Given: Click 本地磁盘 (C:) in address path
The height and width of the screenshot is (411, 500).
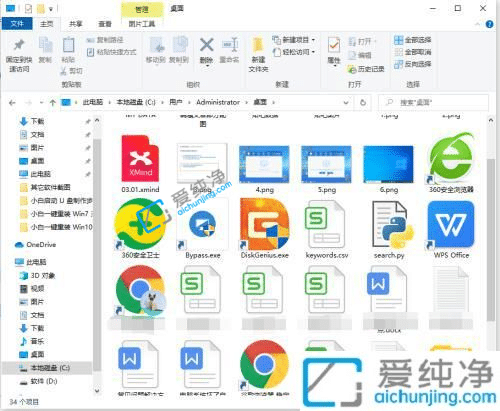Looking at the screenshot, I should pyautogui.click(x=136, y=102).
